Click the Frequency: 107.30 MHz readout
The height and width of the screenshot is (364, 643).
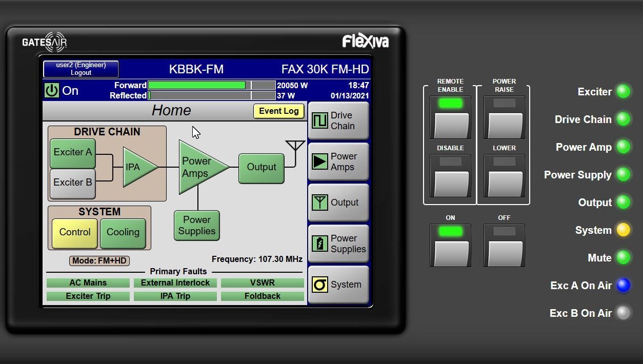coord(257,259)
